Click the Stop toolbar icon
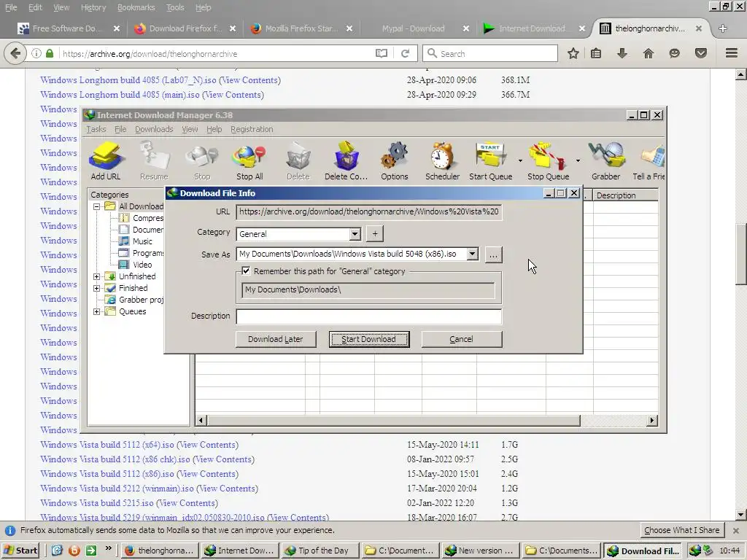Viewport: 747px width, 560px height. [x=202, y=161]
